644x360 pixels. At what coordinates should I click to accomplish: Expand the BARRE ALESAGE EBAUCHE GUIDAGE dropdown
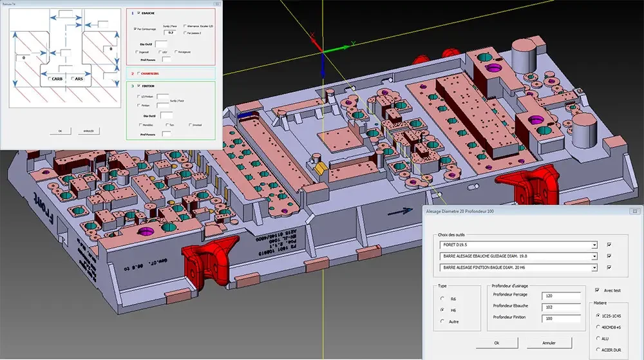[593, 256]
